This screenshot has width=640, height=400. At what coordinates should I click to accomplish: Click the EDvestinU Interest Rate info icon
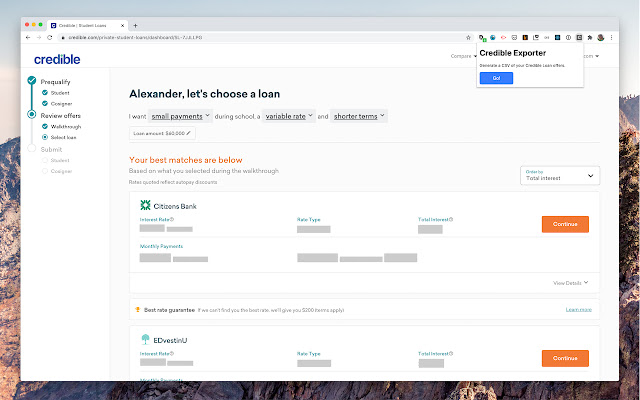172,354
